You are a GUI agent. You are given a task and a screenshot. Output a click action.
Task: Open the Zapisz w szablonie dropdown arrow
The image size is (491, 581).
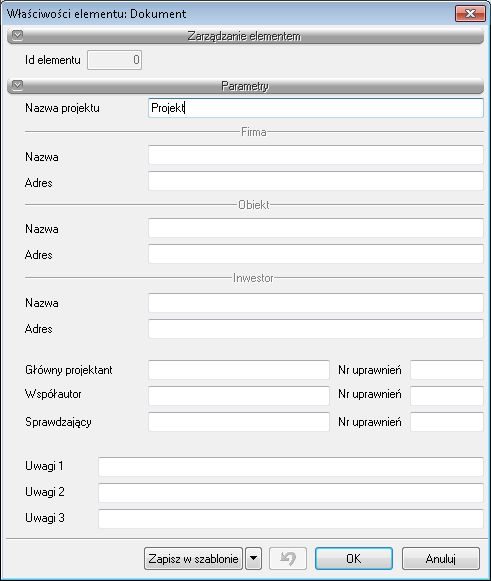click(253, 558)
